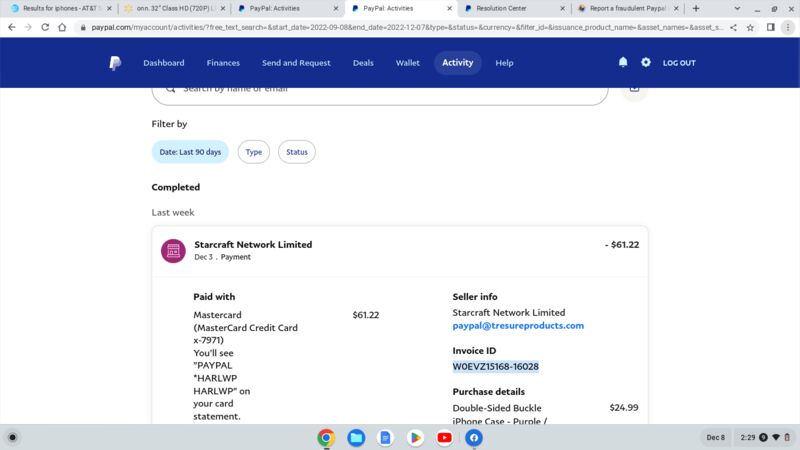Viewport: 800px width, 450px height.
Task: Go to Dashboard
Action: 164,63
